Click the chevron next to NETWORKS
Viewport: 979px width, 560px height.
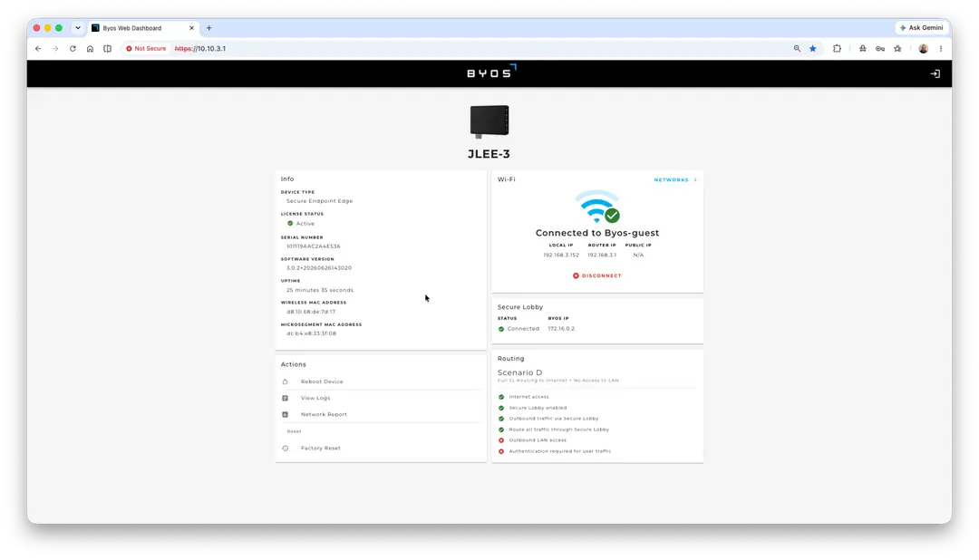pyautogui.click(x=695, y=179)
